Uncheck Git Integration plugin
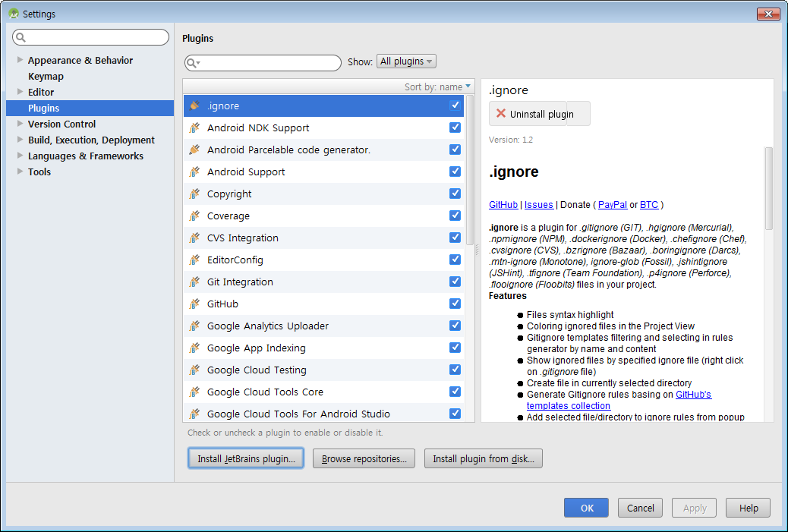This screenshot has width=788, height=532. point(455,282)
